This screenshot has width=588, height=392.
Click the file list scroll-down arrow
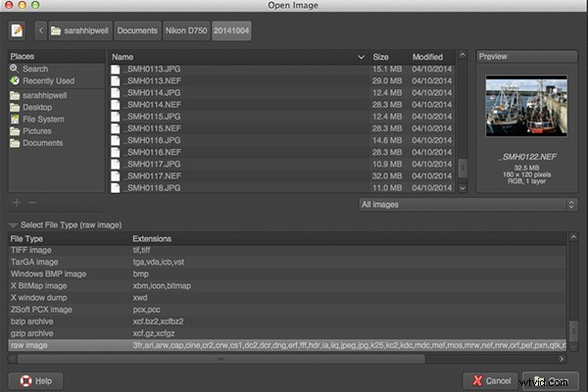coord(463,188)
